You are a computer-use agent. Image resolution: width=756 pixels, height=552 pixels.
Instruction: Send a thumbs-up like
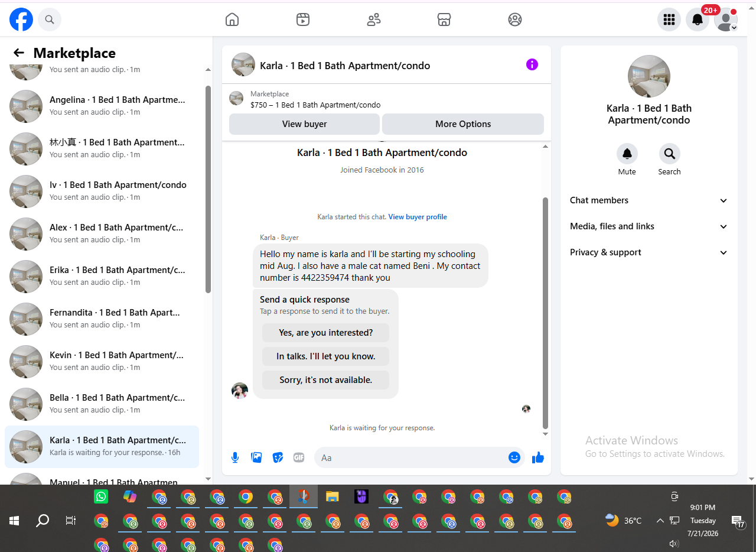[537, 457]
